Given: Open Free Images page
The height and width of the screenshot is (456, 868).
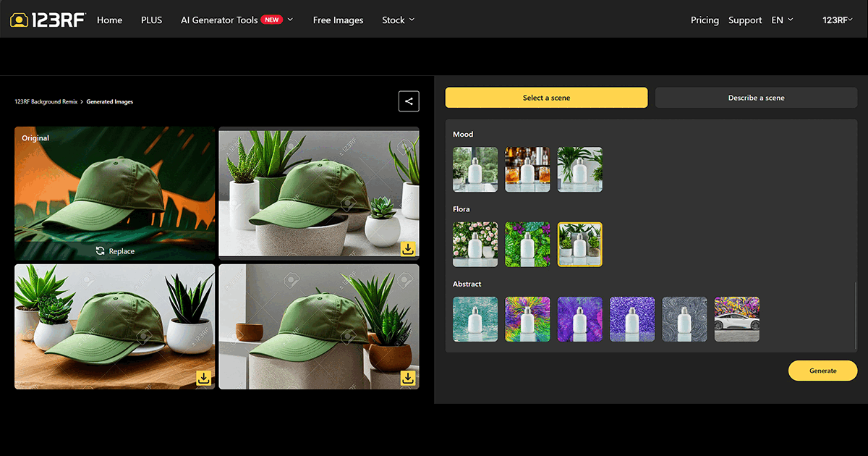Looking at the screenshot, I should [x=338, y=20].
